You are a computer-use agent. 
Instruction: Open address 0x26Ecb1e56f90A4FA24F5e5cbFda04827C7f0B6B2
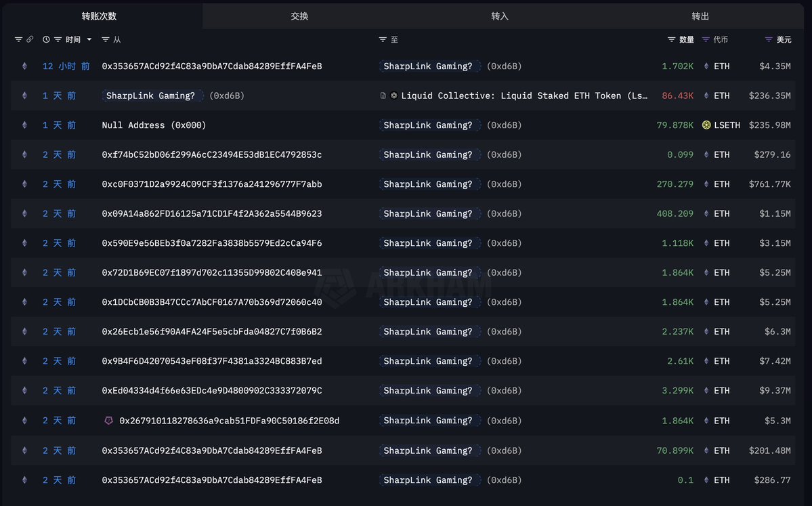point(212,331)
